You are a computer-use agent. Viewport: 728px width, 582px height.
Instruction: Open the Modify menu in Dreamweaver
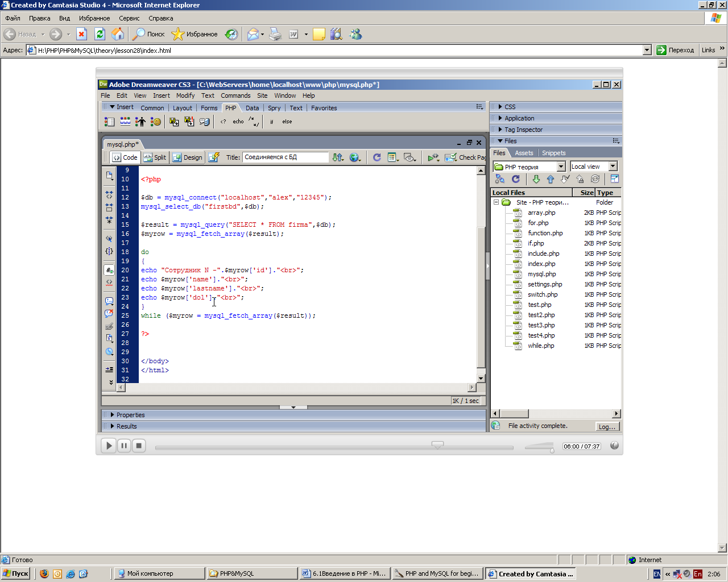click(x=185, y=95)
